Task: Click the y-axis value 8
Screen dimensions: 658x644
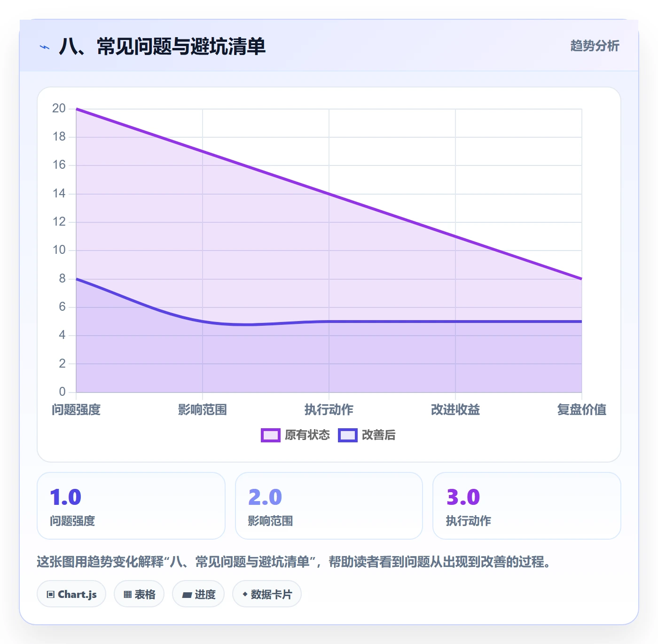Action: pos(62,279)
